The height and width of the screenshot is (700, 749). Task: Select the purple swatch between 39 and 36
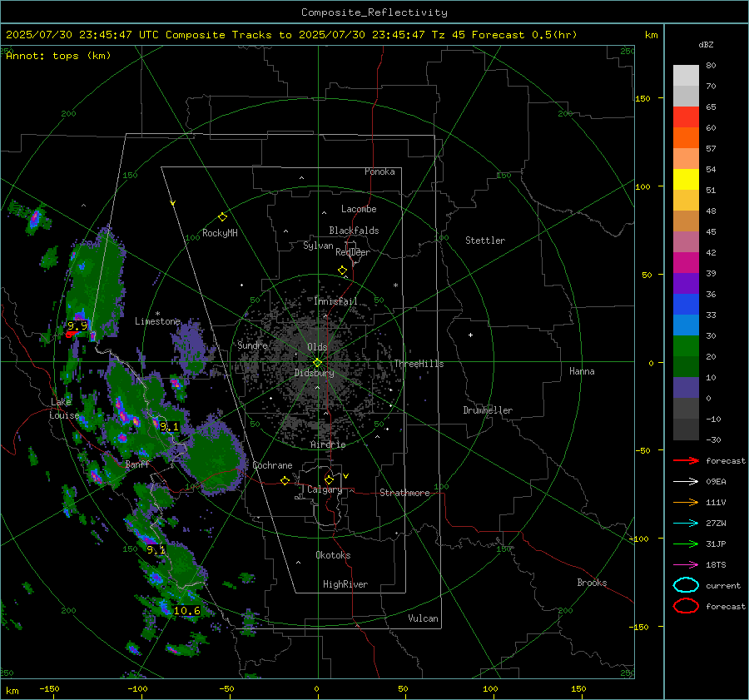point(686,283)
